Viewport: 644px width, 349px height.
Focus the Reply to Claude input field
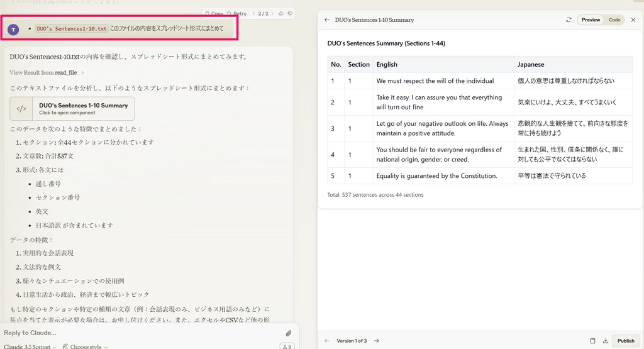[140, 333]
